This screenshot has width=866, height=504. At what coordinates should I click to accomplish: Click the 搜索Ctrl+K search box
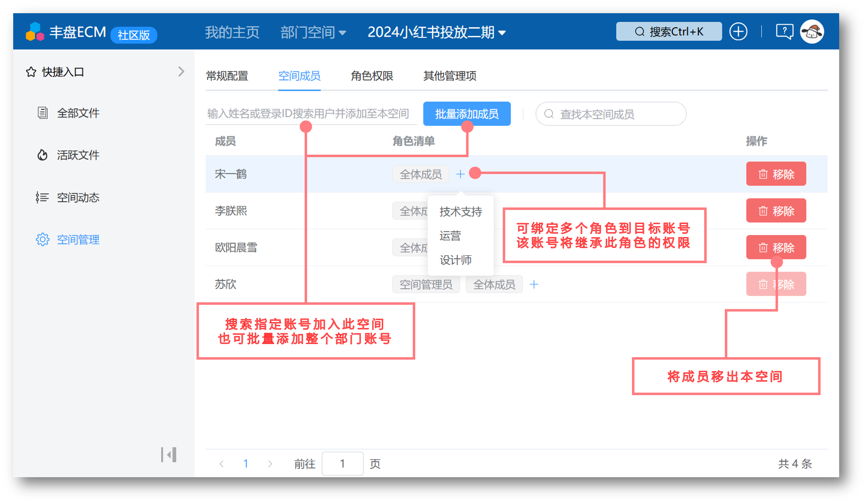669,32
